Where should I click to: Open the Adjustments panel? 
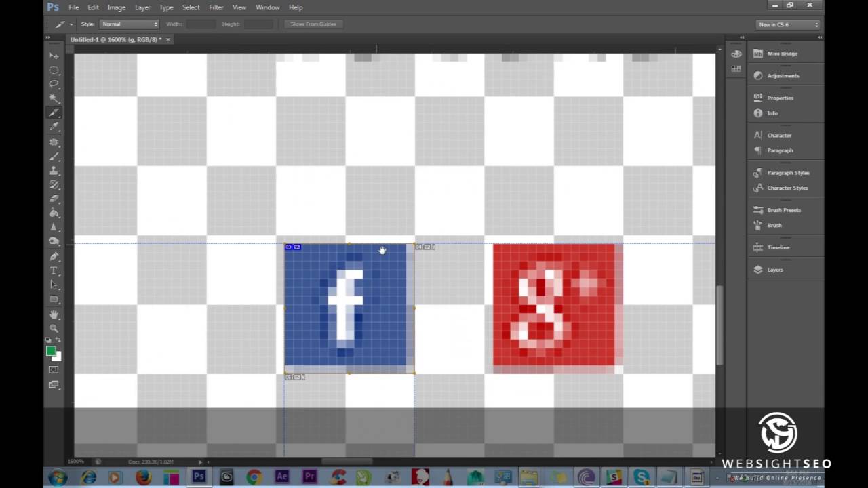click(x=783, y=76)
